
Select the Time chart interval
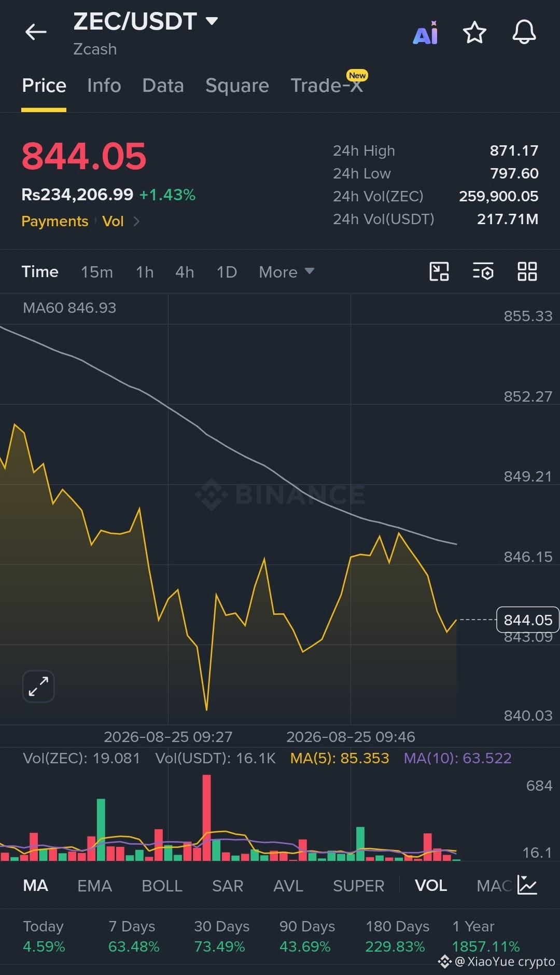(x=40, y=272)
